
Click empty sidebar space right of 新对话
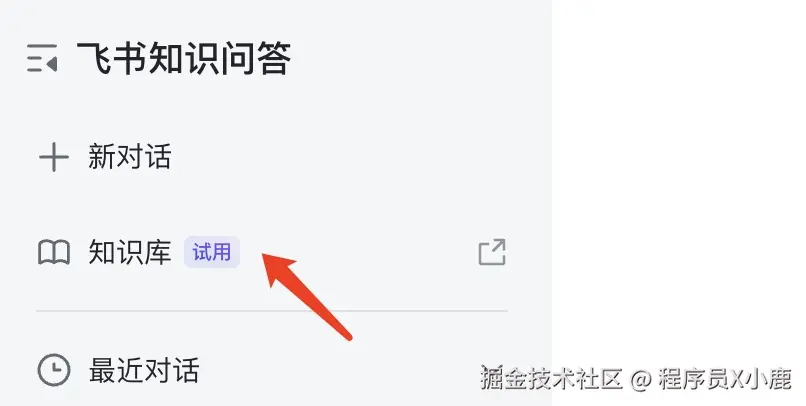pyautogui.click(x=339, y=157)
